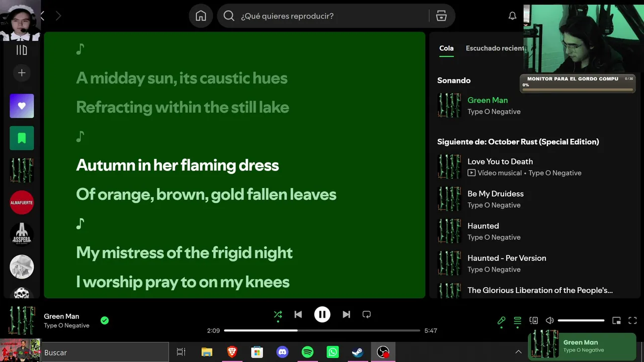Image resolution: width=644 pixels, height=362 pixels.
Task: Toggle repeat mode
Action: [x=366, y=315]
